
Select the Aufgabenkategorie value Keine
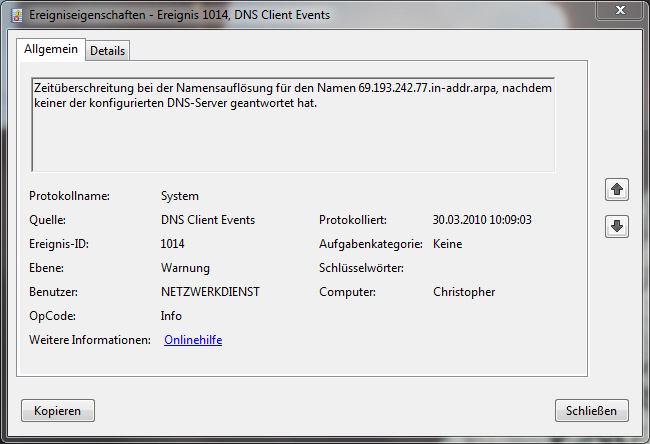click(x=447, y=244)
